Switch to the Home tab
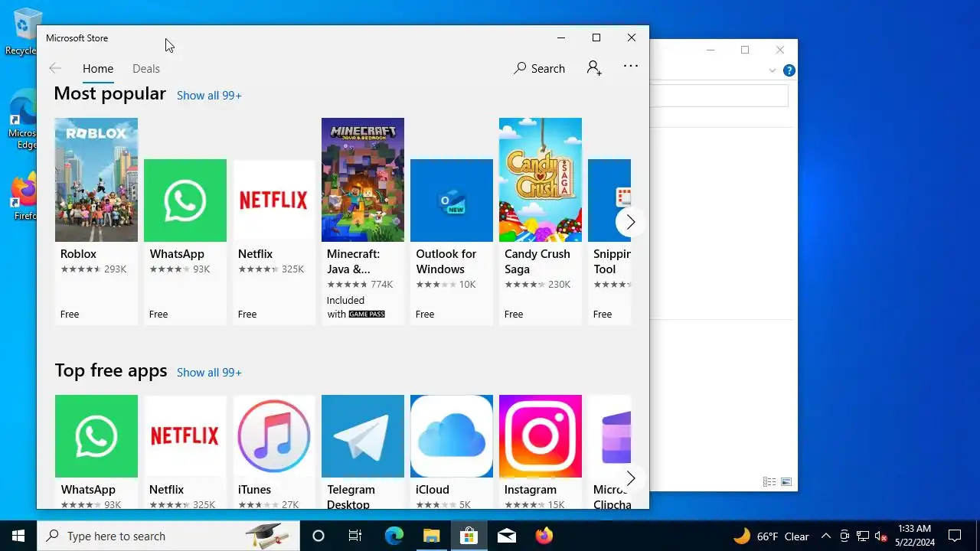The image size is (980, 551). tap(98, 69)
